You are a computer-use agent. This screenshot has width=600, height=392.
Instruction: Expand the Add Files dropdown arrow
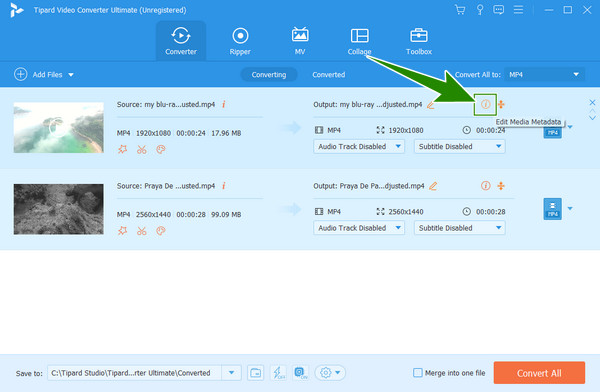[71, 75]
